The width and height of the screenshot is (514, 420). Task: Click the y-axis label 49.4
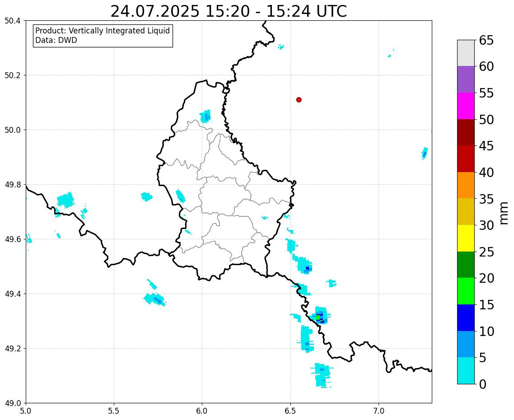coord(13,294)
